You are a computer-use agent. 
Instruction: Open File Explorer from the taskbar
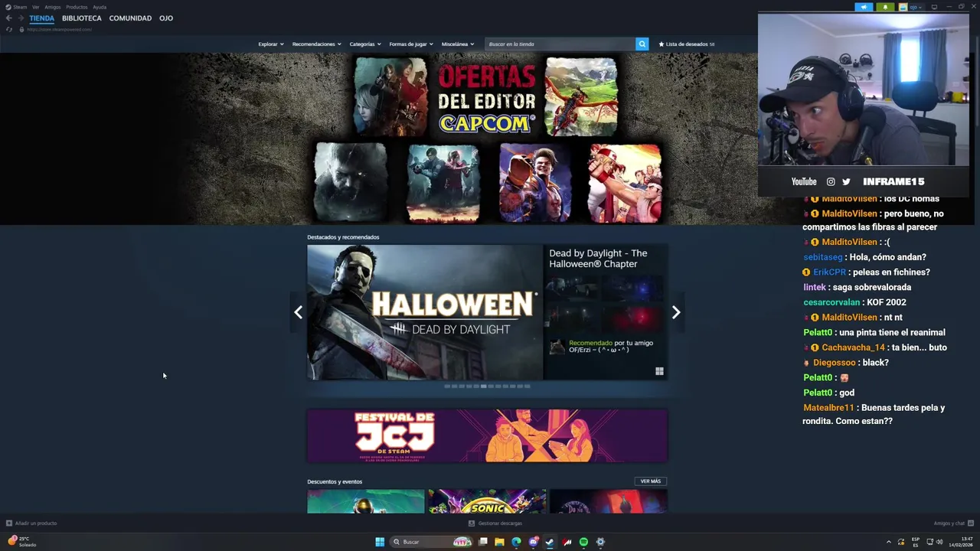(x=499, y=542)
